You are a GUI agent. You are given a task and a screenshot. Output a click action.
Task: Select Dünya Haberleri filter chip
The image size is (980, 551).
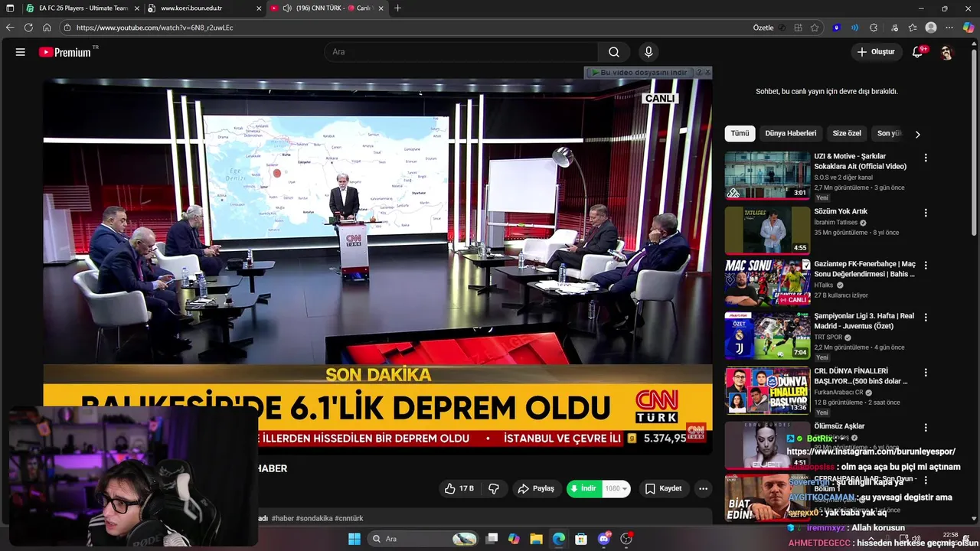(790, 133)
